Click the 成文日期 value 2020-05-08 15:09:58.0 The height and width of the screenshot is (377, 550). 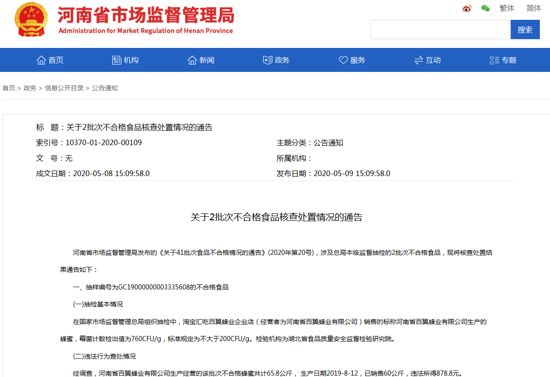click(111, 174)
